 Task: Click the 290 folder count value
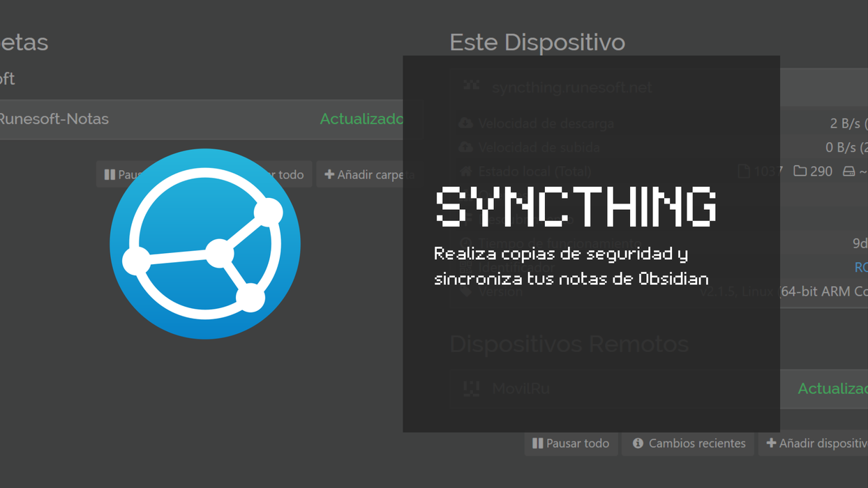(x=821, y=171)
